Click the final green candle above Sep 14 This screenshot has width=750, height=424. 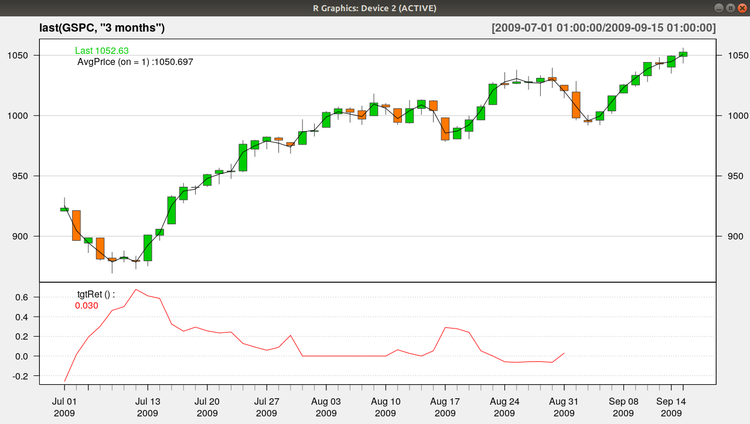click(x=684, y=54)
